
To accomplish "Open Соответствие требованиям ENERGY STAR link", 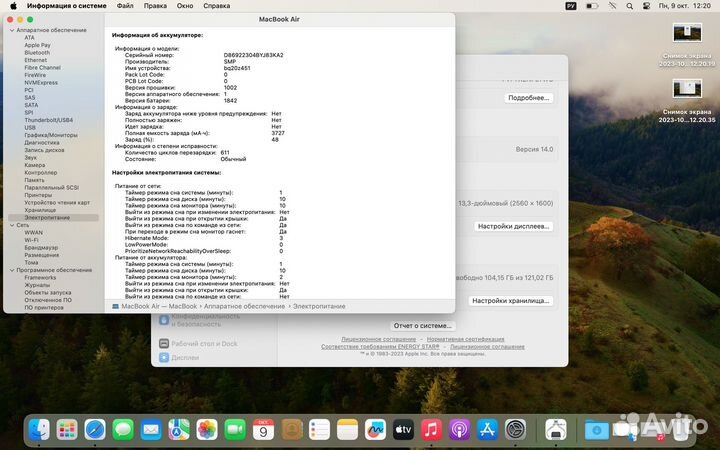I will 380,347.
